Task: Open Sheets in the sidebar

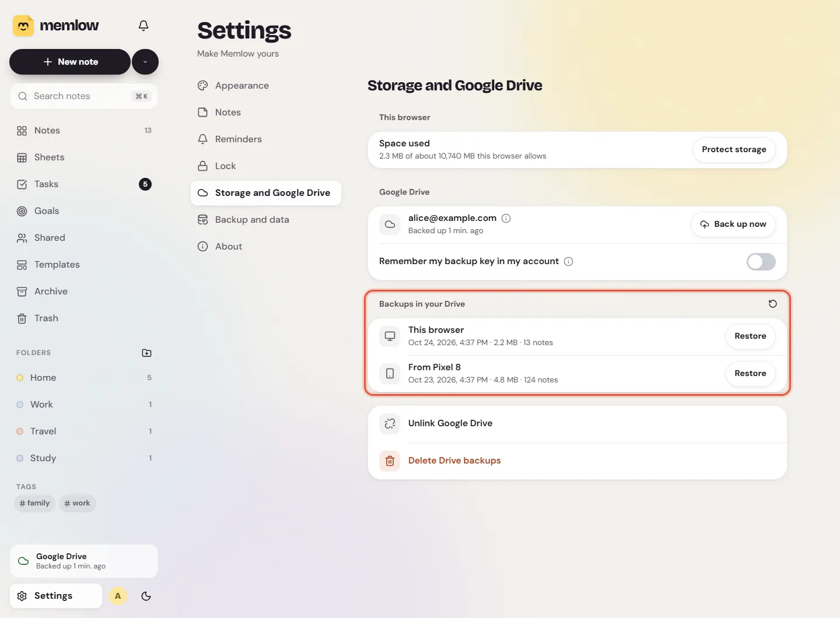Action: [x=84, y=157]
